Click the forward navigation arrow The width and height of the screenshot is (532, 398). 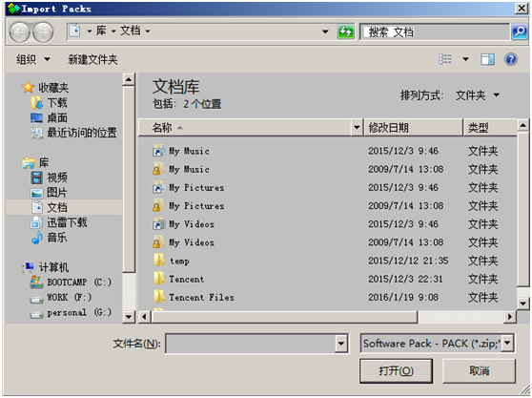43,32
